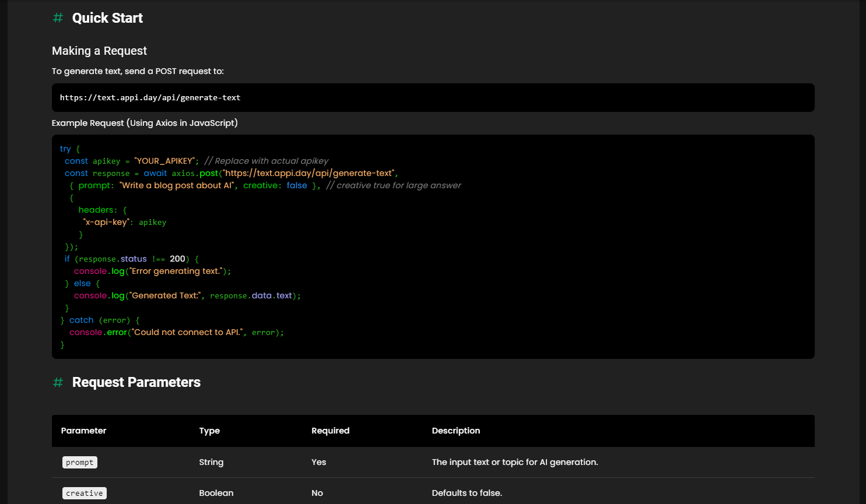Click the "To generate text, send a POST request to:" line
Image resolution: width=866 pixels, height=504 pixels.
click(x=138, y=71)
